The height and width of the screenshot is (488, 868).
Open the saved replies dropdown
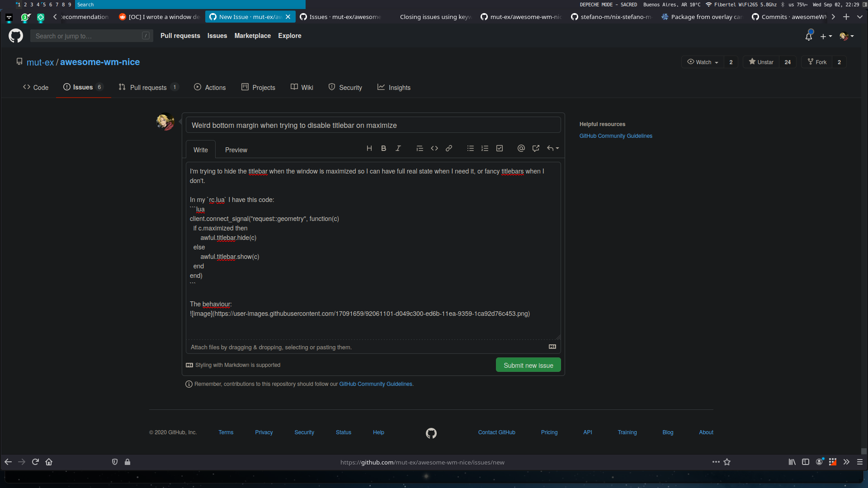(x=553, y=148)
